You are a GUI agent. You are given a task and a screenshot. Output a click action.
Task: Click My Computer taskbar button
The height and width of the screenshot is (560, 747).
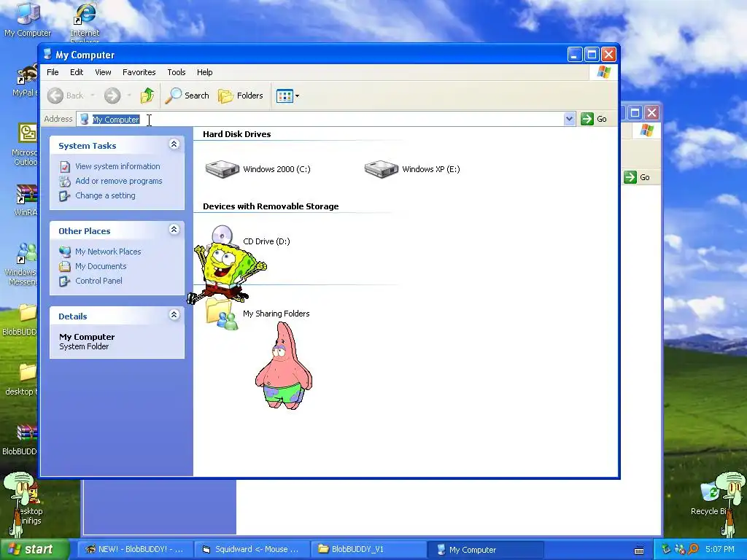[485, 550]
